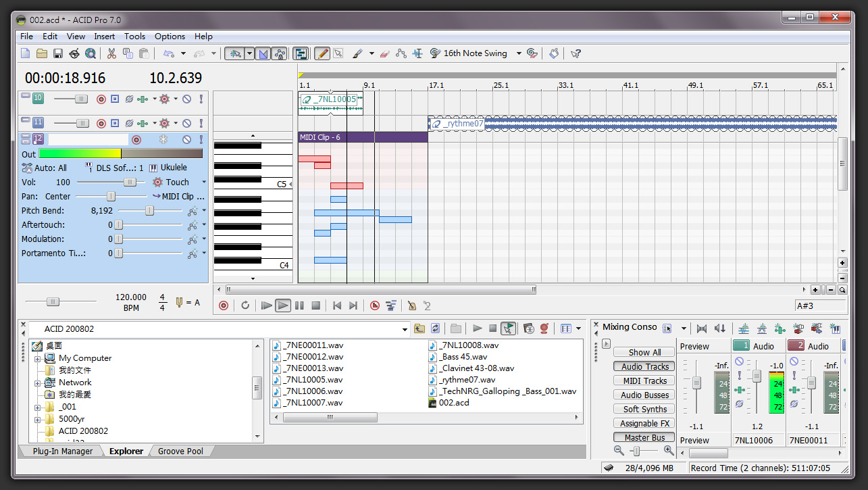Refresh the Explorer file list
Screen dimensions: 868x490
click(436, 328)
